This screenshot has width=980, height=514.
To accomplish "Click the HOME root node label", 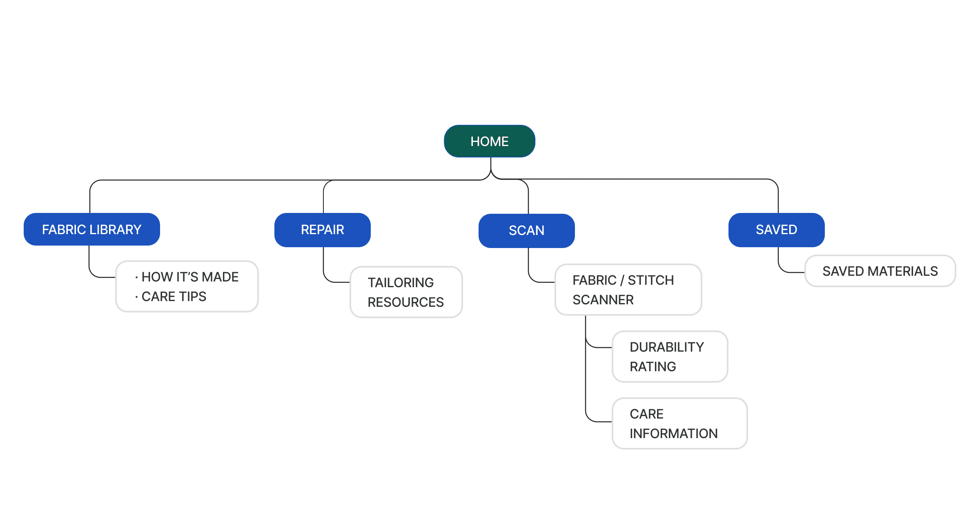I will 490,132.
